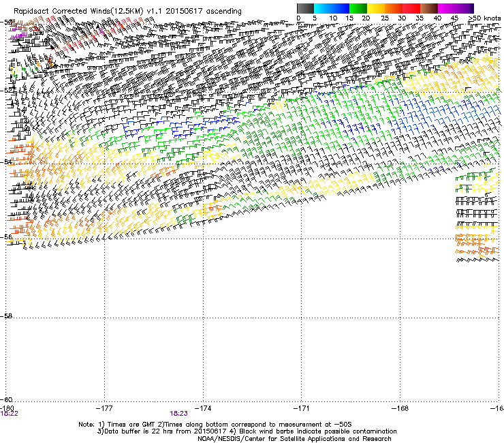Click the magenta 40-45 knots legend swatch

coord(447,8)
